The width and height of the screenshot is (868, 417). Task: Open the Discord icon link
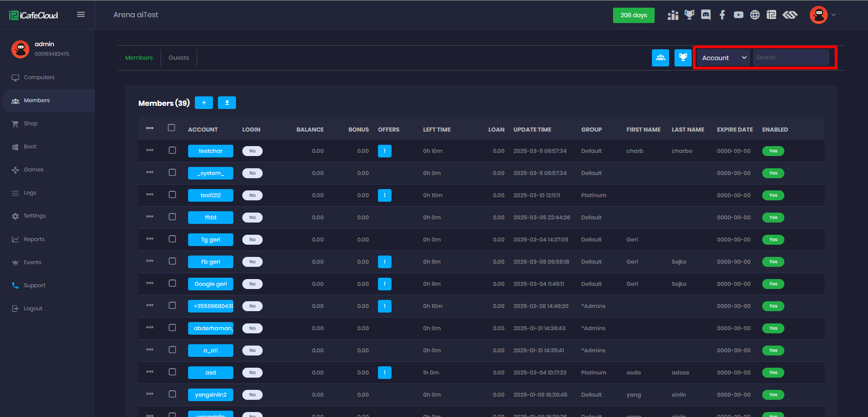pos(706,15)
